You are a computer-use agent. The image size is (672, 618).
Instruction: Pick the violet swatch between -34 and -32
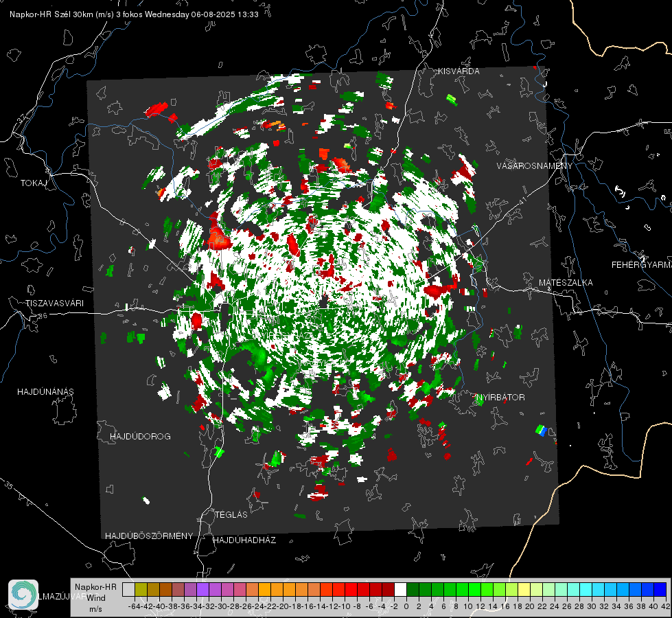[x=202, y=589]
